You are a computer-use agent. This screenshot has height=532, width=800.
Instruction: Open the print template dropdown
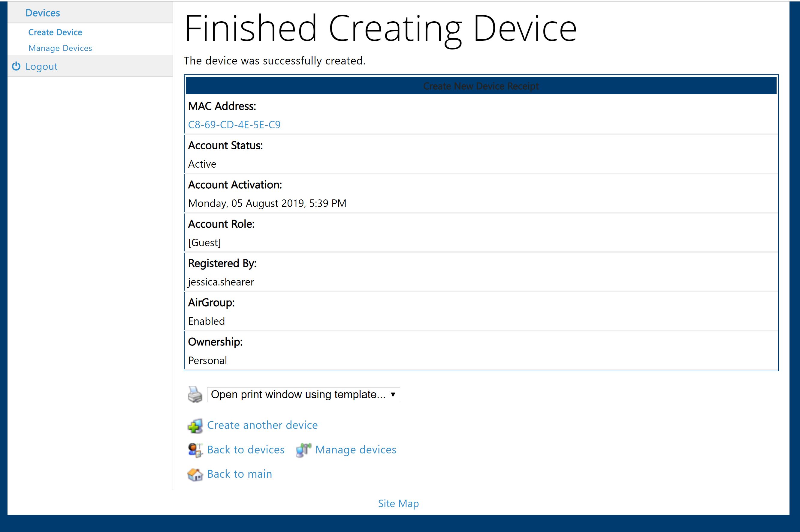(x=298, y=395)
